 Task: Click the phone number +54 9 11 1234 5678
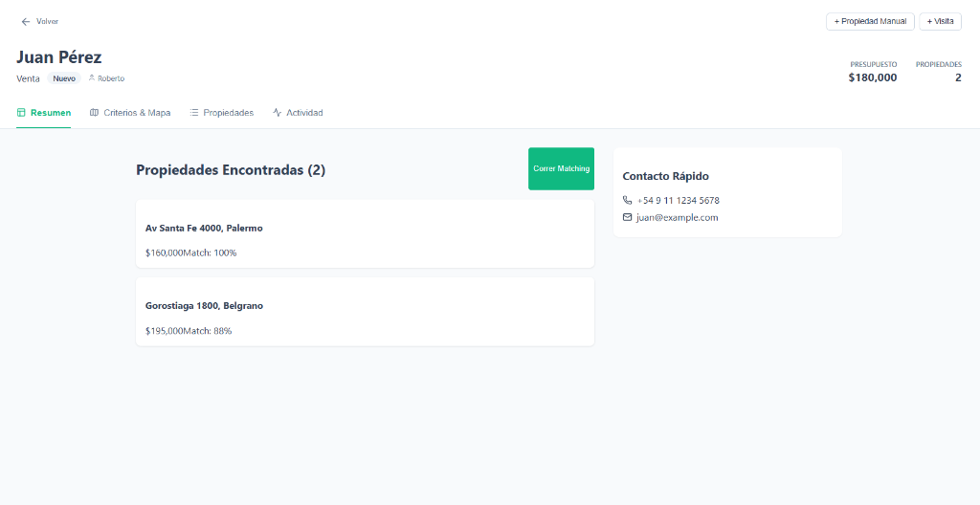coord(678,201)
